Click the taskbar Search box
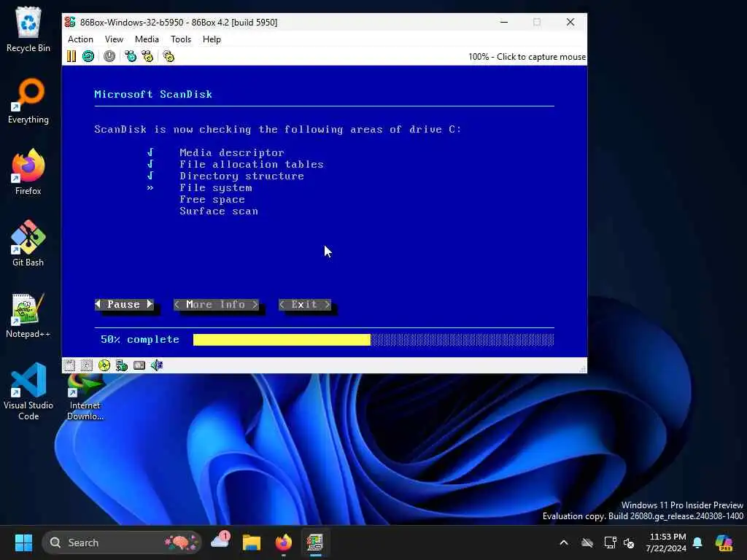The image size is (747, 560). coord(122,542)
